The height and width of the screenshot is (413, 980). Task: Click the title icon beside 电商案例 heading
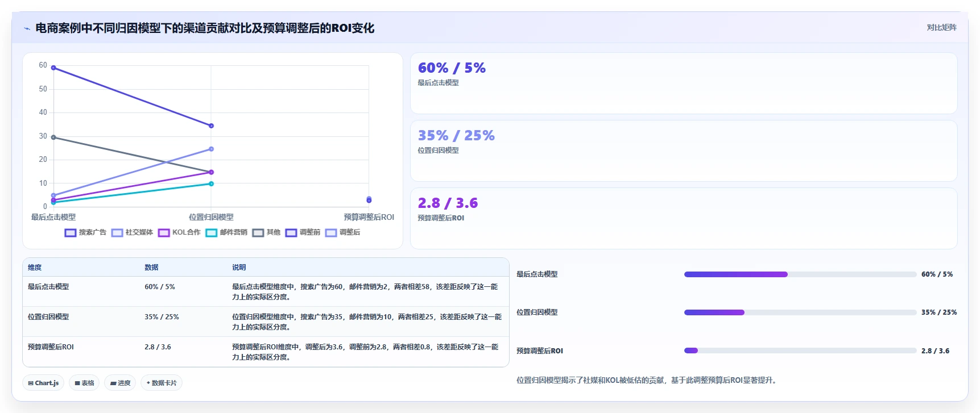pyautogui.click(x=27, y=28)
